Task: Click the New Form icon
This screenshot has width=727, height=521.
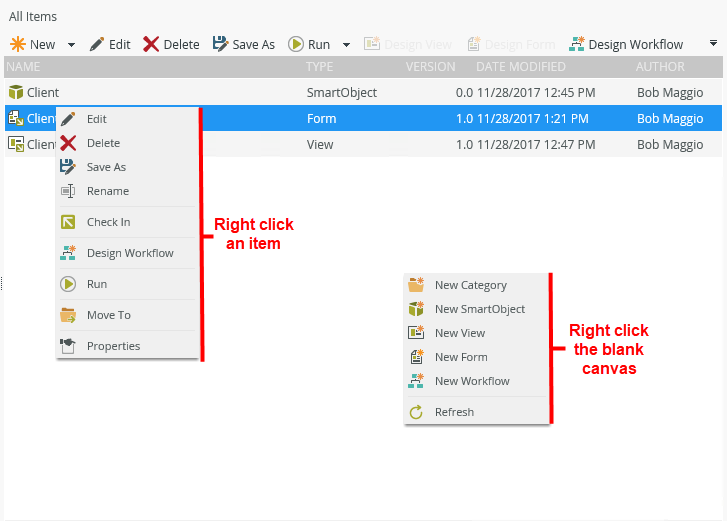Action: [416, 356]
